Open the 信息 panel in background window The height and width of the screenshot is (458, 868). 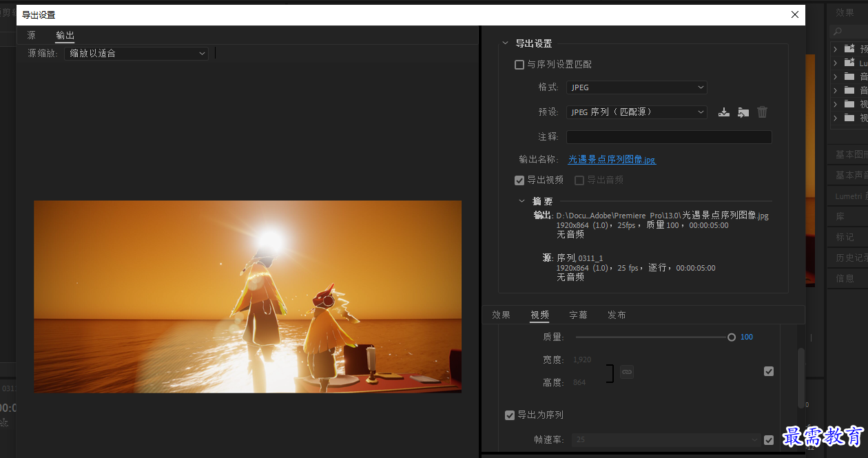(x=845, y=278)
